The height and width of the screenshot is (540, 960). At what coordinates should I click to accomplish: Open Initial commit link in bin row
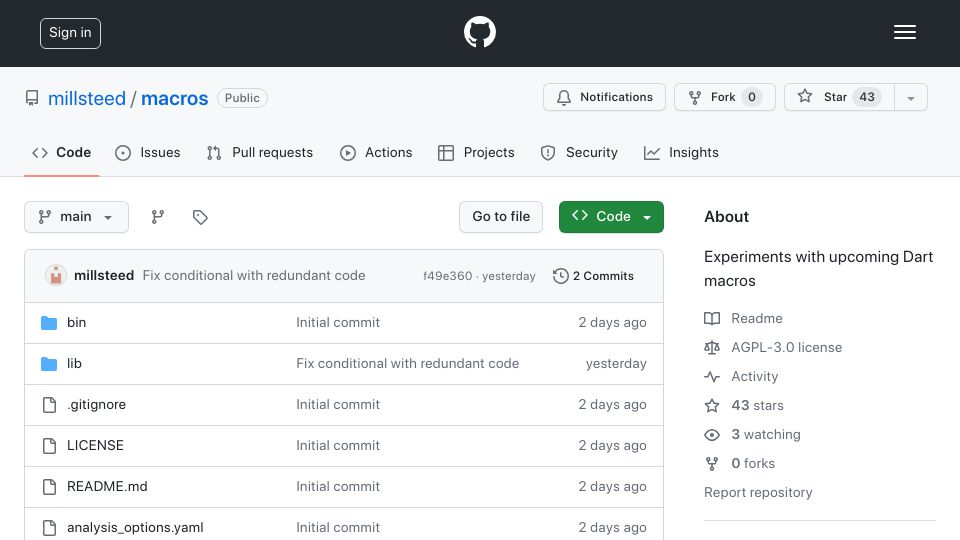(338, 323)
